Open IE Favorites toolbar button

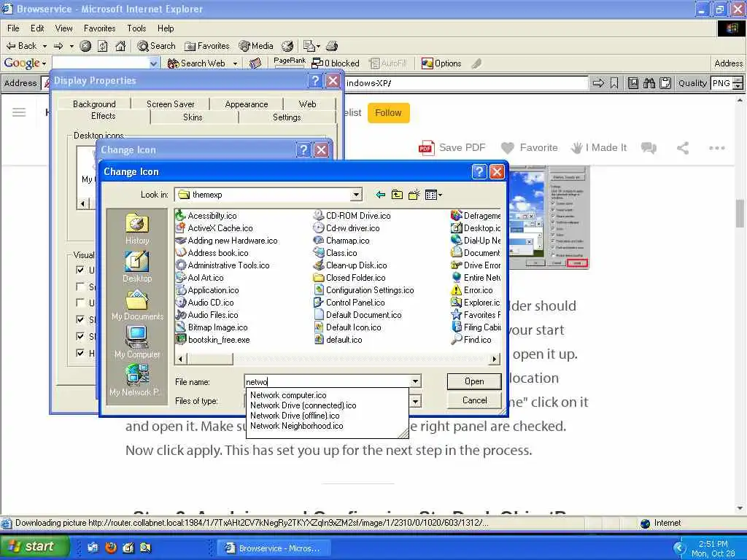click(207, 46)
